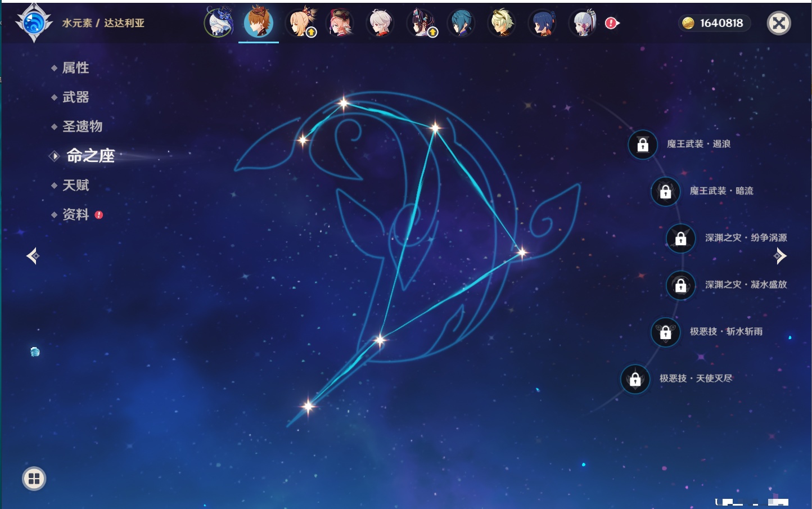This screenshot has width=812, height=509.
Task: Open the grid menu icon at bottom left
Action: (x=34, y=479)
